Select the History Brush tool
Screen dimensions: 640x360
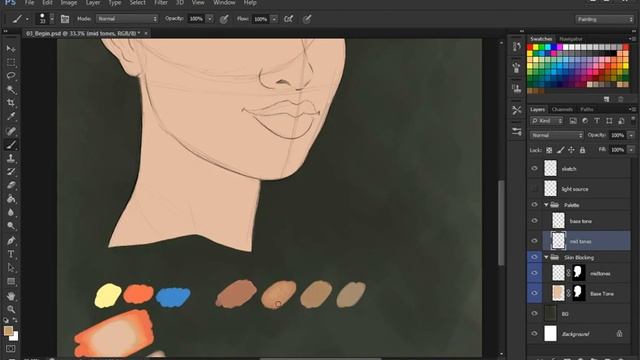click(11, 172)
